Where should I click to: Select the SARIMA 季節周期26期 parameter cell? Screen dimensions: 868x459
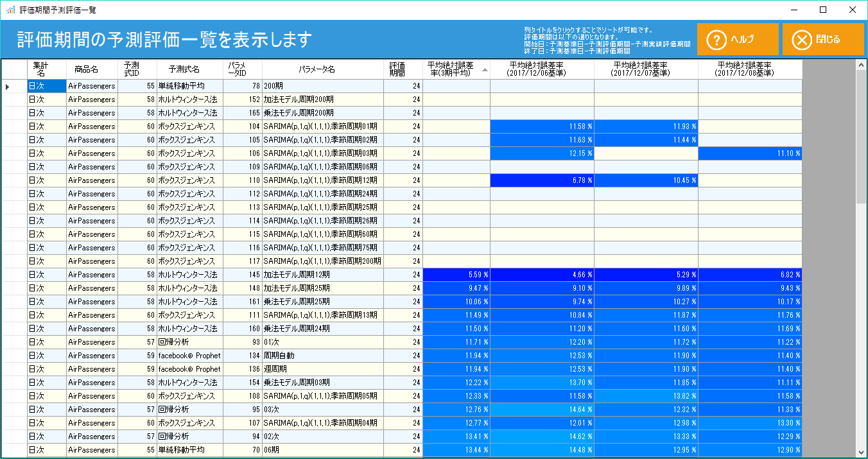pyautogui.click(x=323, y=221)
